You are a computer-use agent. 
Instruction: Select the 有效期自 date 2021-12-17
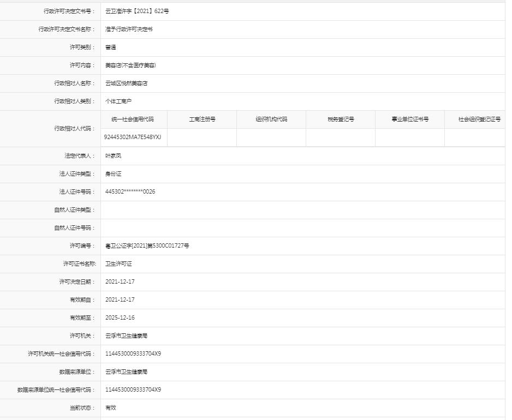tap(120, 299)
